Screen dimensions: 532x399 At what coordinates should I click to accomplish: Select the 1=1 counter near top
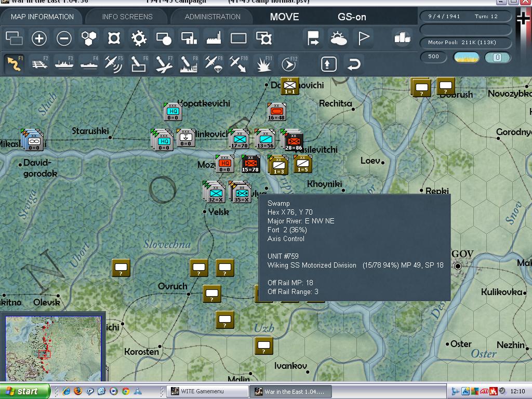pos(290,86)
